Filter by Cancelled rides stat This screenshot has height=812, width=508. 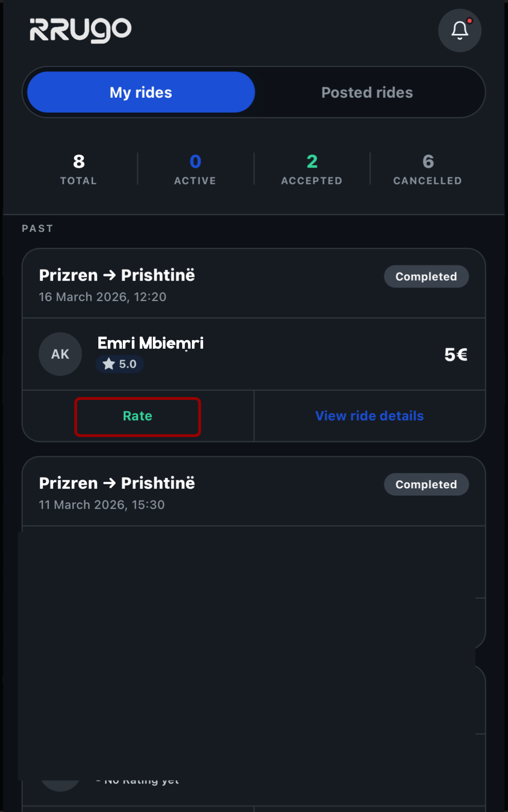click(428, 169)
